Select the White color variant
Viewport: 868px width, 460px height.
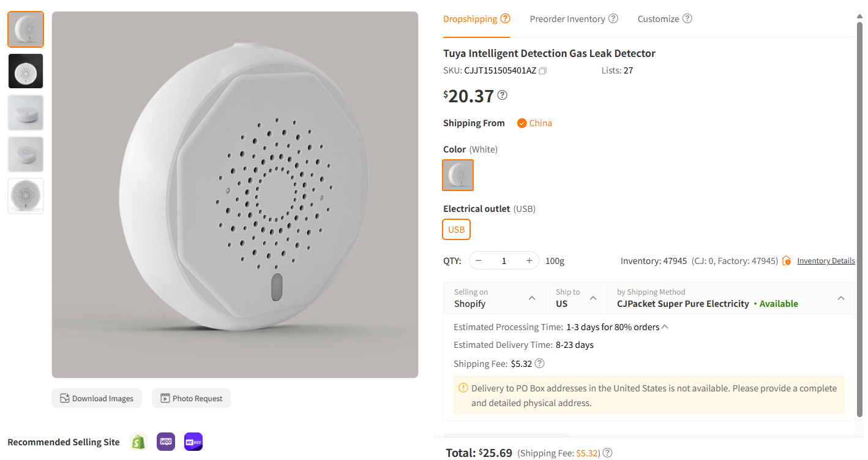[457, 175]
